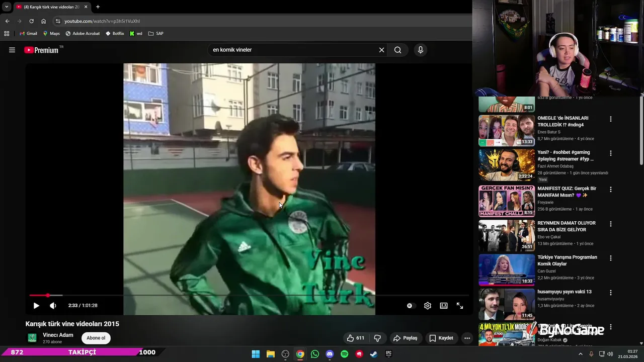Screen dimensions: 644x362
Task: Expand the SAP bookmarks folder
Action: 155,34
